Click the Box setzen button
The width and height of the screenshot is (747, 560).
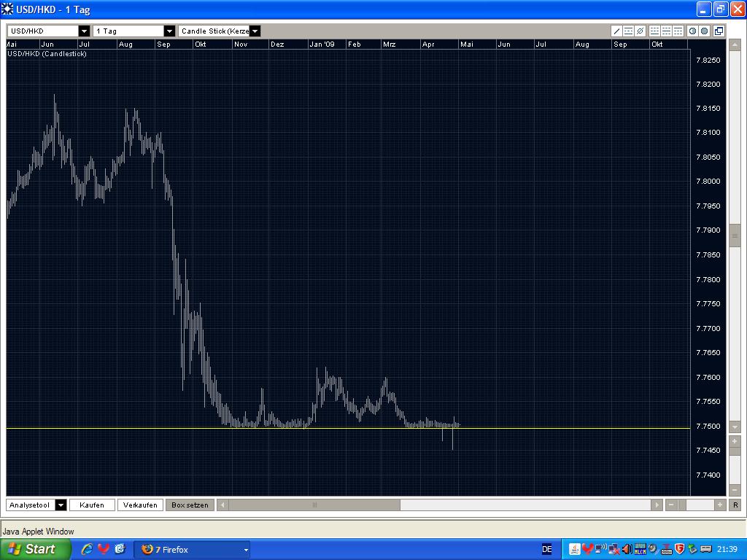[x=190, y=505]
